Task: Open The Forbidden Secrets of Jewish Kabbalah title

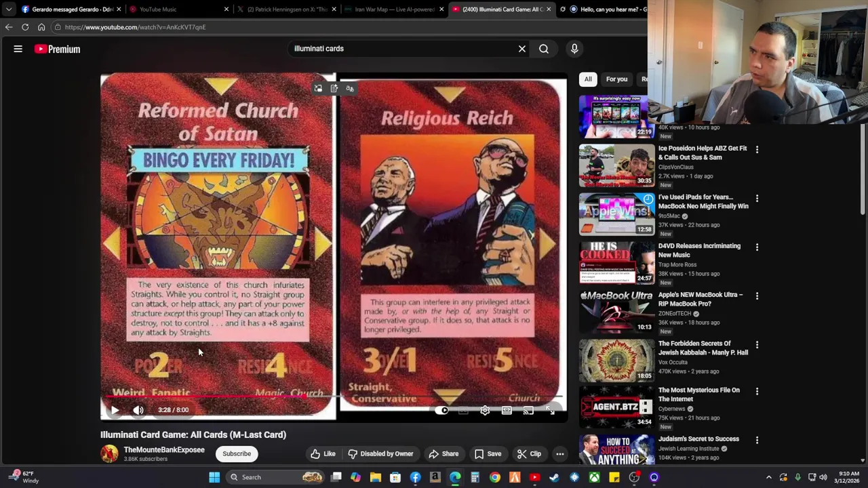Action: (703, 348)
